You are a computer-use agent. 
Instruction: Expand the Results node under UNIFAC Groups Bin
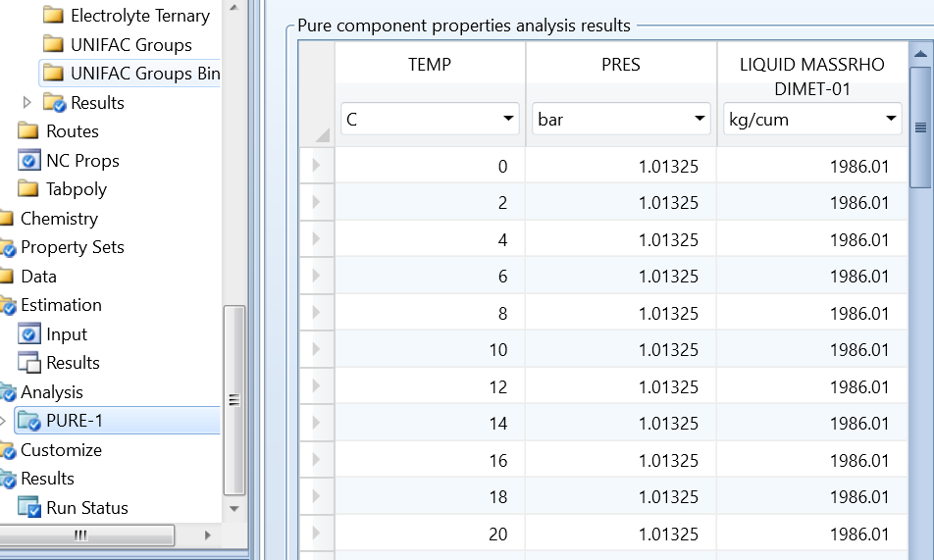pyautogui.click(x=26, y=102)
